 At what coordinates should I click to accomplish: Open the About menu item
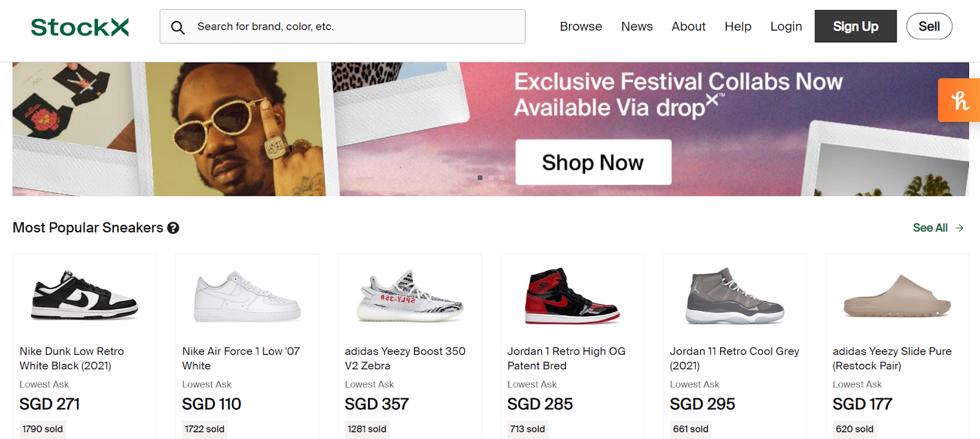point(688,26)
